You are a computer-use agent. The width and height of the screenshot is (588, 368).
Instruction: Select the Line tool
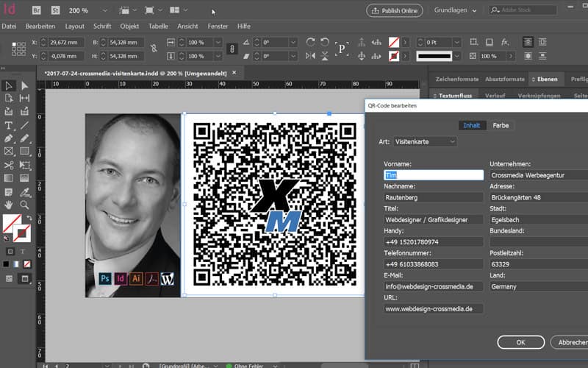click(x=24, y=125)
